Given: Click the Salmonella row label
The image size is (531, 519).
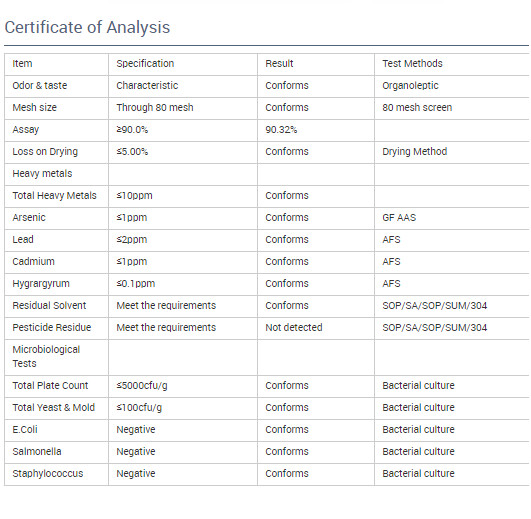Looking at the screenshot, I should (37, 452).
